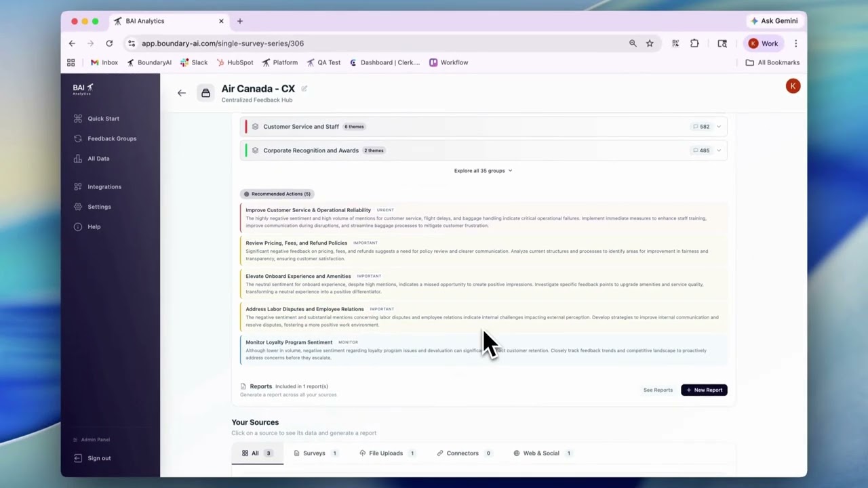Image resolution: width=868 pixels, height=488 pixels.
Task: Open the BoundaryAI bookmark
Action: pyautogui.click(x=149, y=62)
